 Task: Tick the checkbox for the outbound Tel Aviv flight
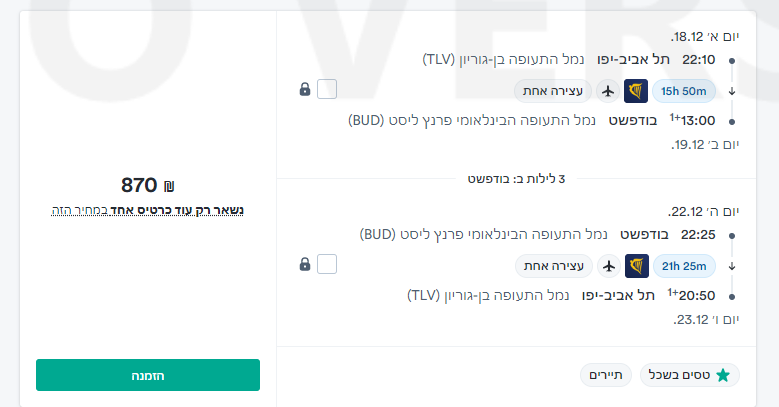pyautogui.click(x=327, y=90)
